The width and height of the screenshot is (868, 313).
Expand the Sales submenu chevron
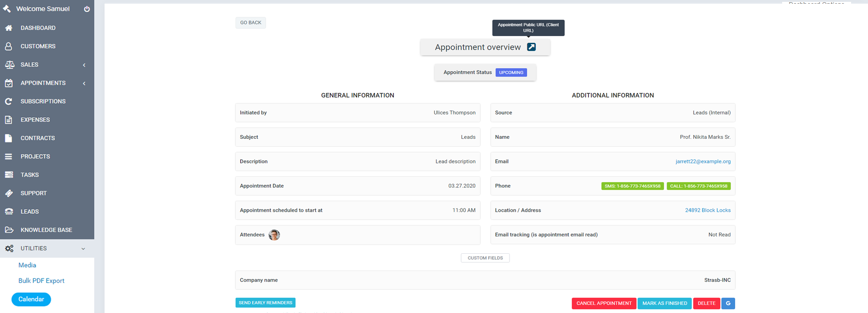(84, 65)
